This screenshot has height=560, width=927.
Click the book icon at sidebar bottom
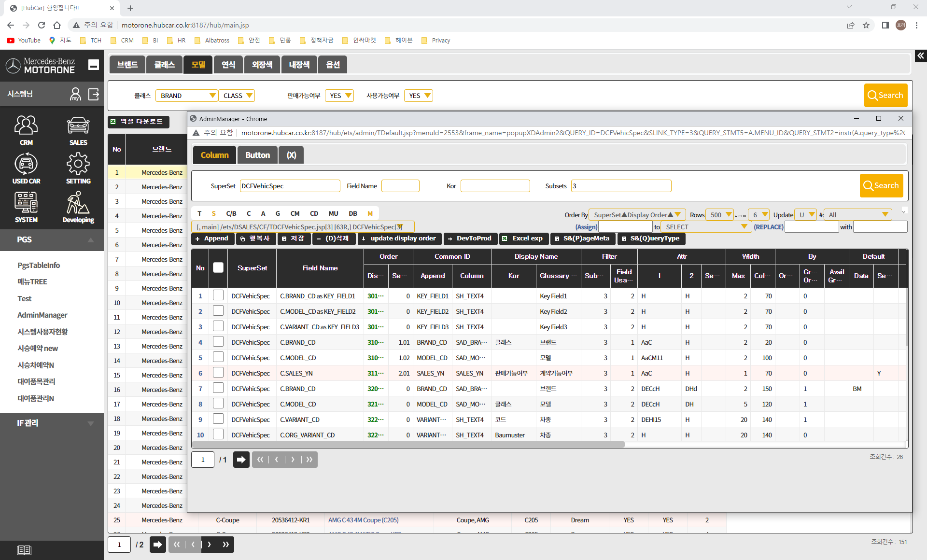click(x=24, y=550)
